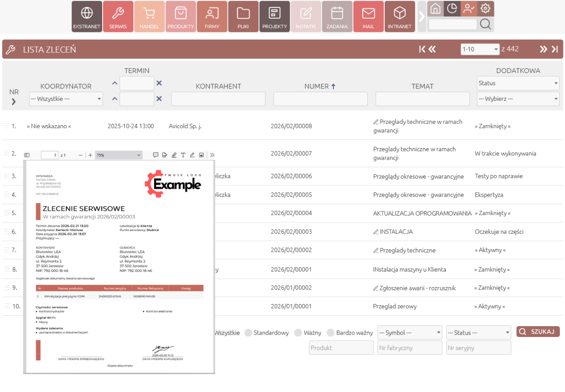Expand the 1-10 page range dropdown
The image size is (565, 392).
[480, 49]
